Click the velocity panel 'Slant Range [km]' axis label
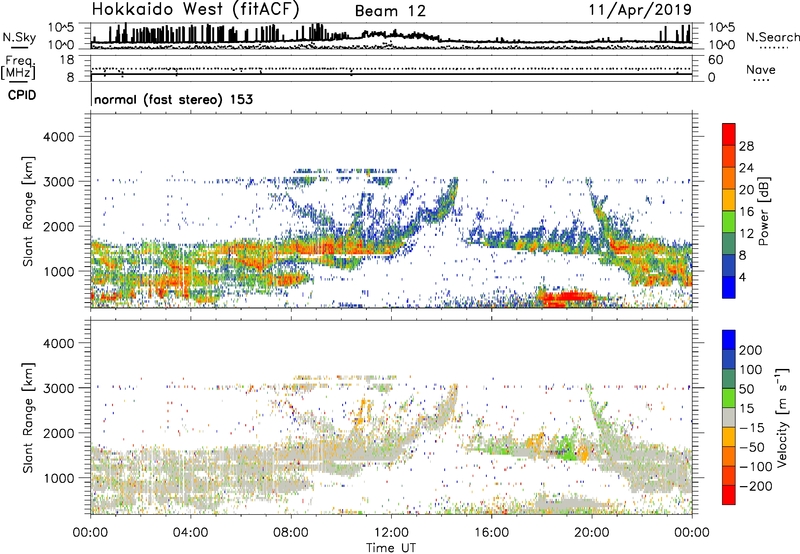 pyautogui.click(x=28, y=418)
